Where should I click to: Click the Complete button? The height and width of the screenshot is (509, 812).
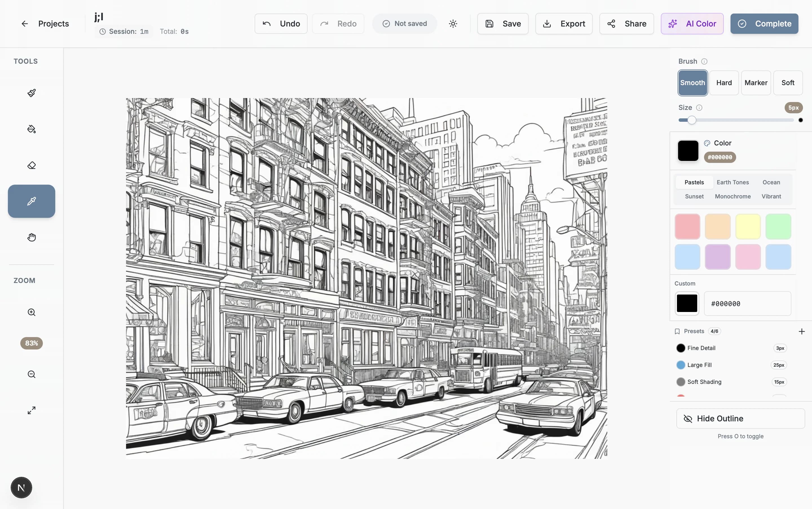click(764, 23)
